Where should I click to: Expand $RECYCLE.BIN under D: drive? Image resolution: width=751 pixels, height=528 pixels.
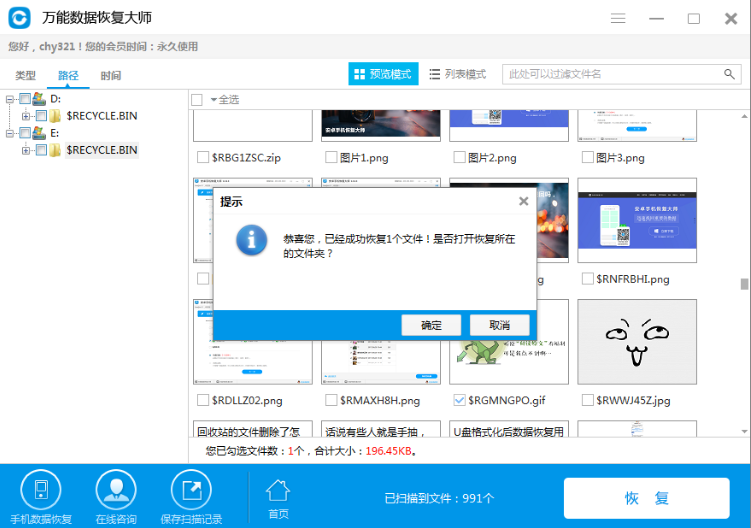(26, 116)
